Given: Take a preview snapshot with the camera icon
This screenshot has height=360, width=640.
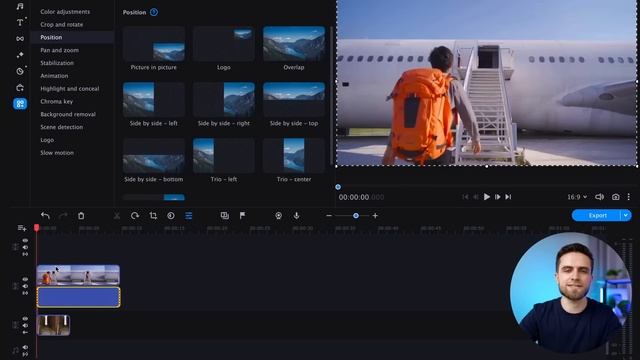Looking at the screenshot, I should tap(616, 197).
